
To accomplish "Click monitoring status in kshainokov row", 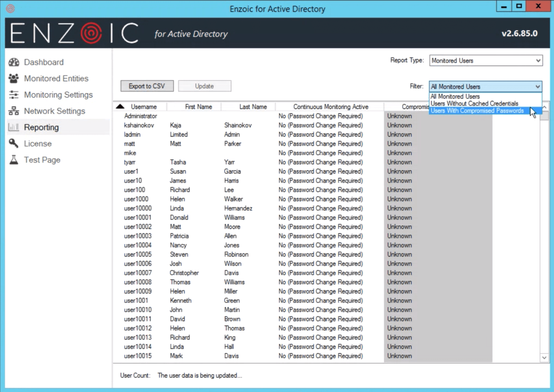I will click(x=321, y=125).
